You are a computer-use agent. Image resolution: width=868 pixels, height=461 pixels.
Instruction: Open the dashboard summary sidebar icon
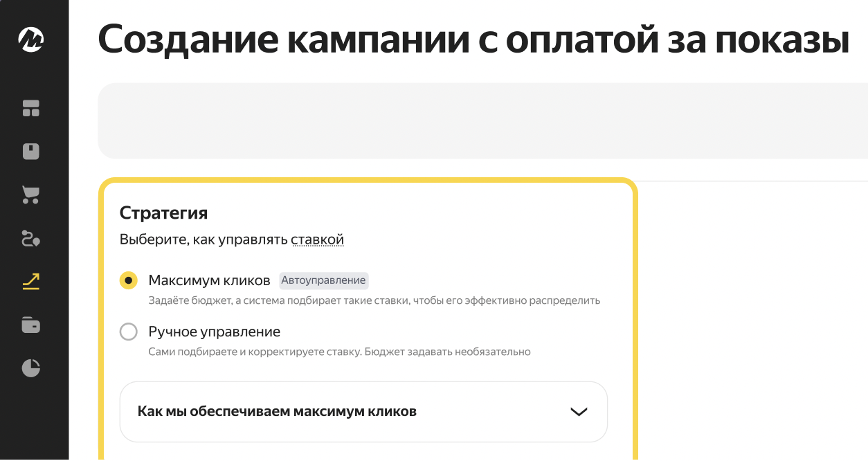pos(31,108)
